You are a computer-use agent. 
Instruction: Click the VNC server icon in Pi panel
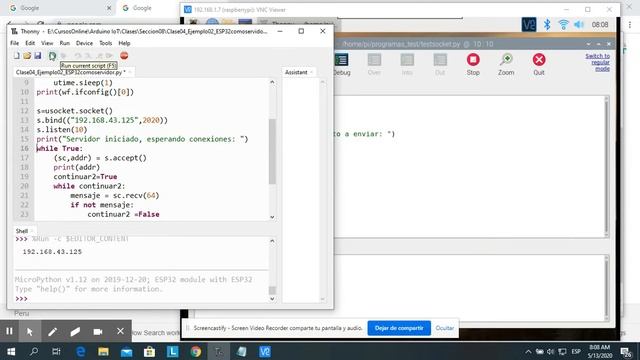coord(529,24)
